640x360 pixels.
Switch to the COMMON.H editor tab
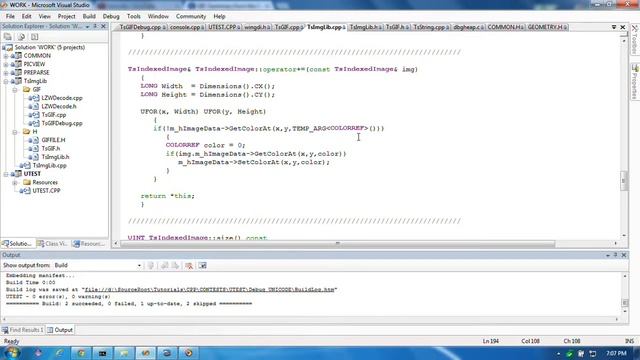pyautogui.click(x=505, y=27)
